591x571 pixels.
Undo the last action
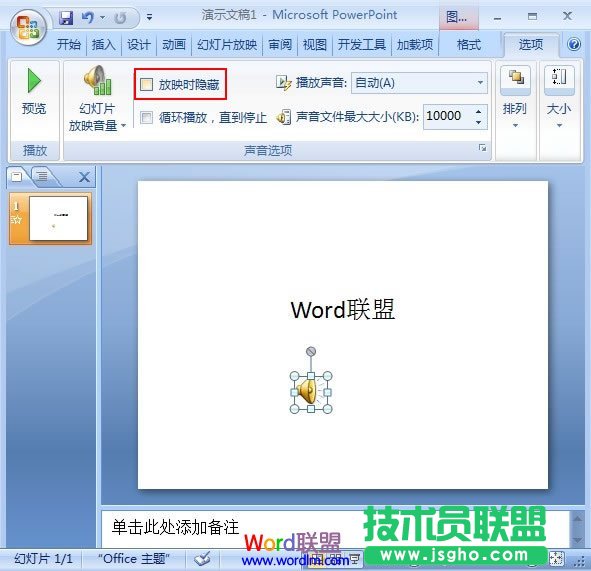[87, 17]
